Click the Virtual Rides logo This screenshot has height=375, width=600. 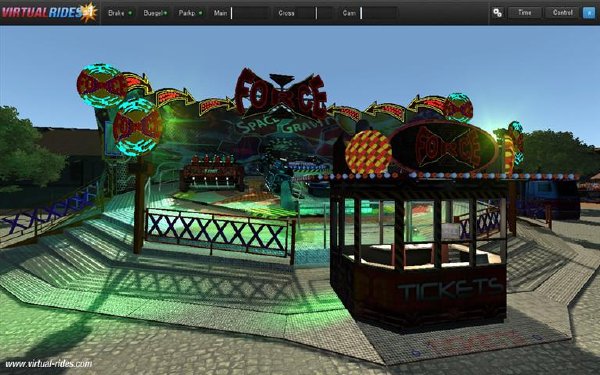[x=49, y=12]
